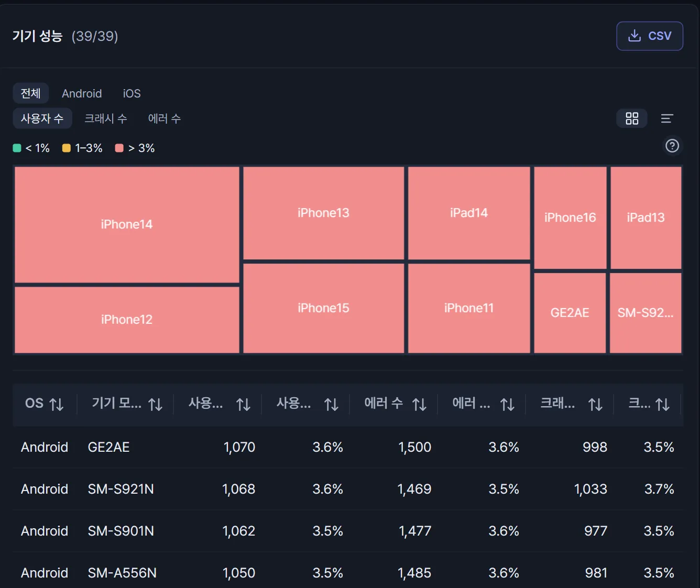Select the iPad14 treemap block
This screenshot has height=588, width=700.
coord(469,213)
